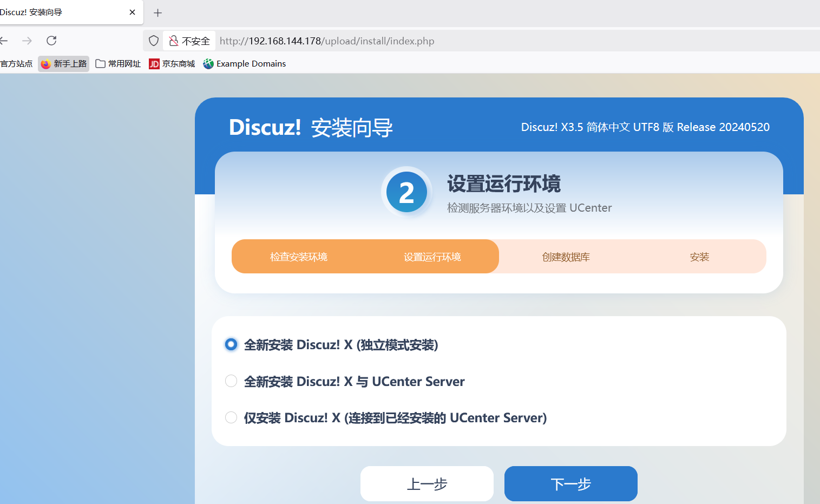This screenshot has height=504, width=820.
Task: Click the Discuz! X3.5 Release 20240520 version text
Action: click(645, 127)
